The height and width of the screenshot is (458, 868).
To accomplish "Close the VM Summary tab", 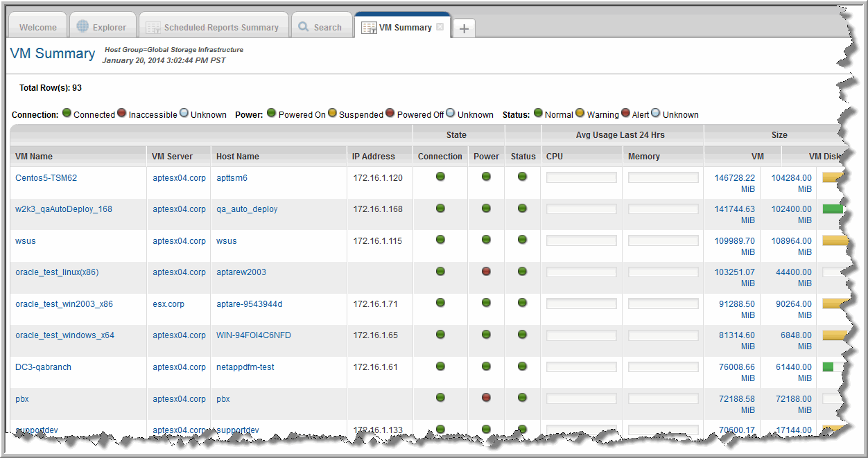I will pos(440,27).
